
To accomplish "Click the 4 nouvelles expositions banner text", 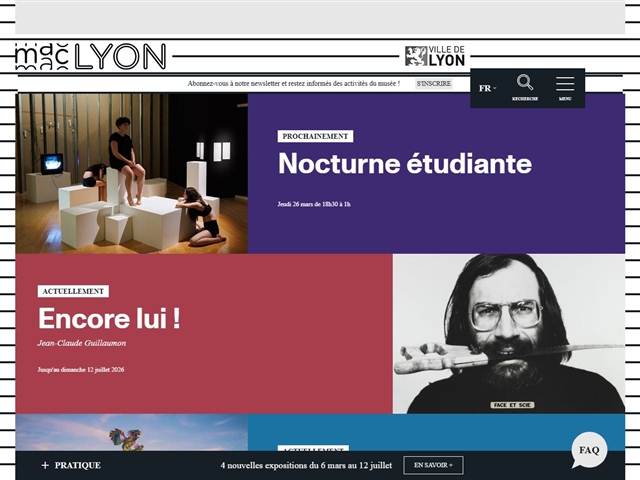I will pyautogui.click(x=306, y=465).
